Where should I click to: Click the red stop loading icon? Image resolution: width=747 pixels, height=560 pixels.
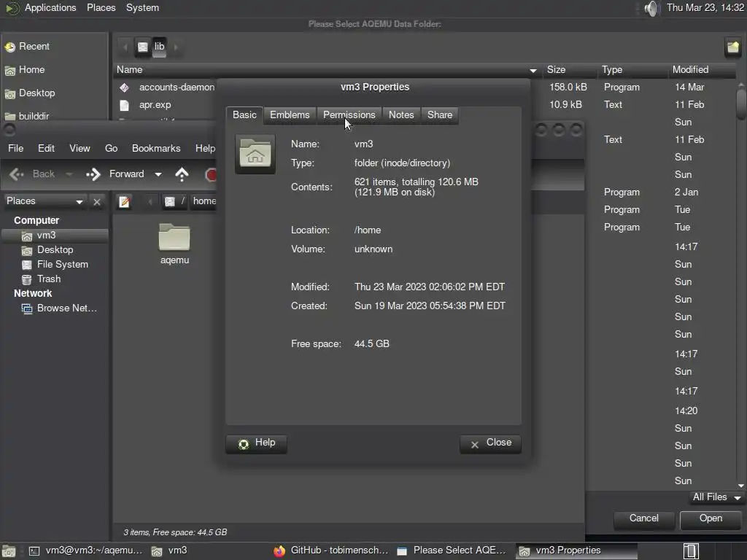[x=211, y=175]
